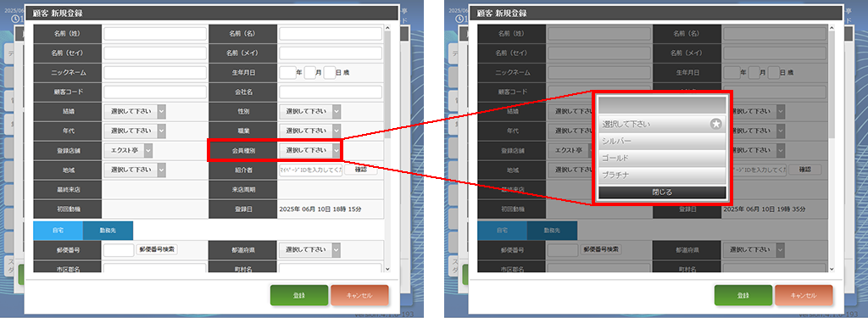
Task: Switch to the 勤務先 tab in right dialog
Action: [x=552, y=230]
